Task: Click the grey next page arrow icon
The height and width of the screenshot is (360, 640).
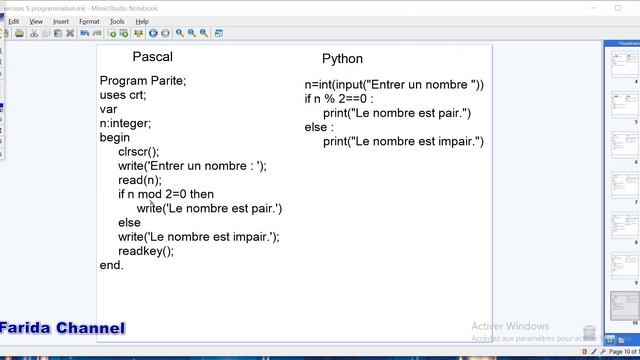Action: coord(165,33)
